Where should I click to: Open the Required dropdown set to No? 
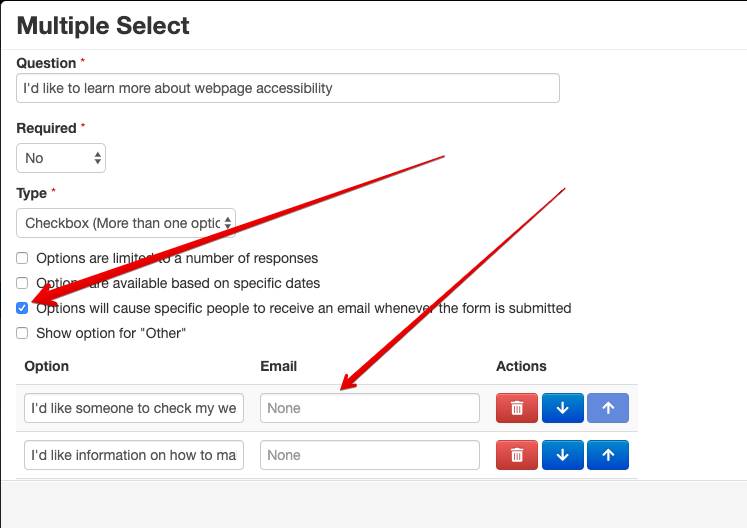(61, 158)
